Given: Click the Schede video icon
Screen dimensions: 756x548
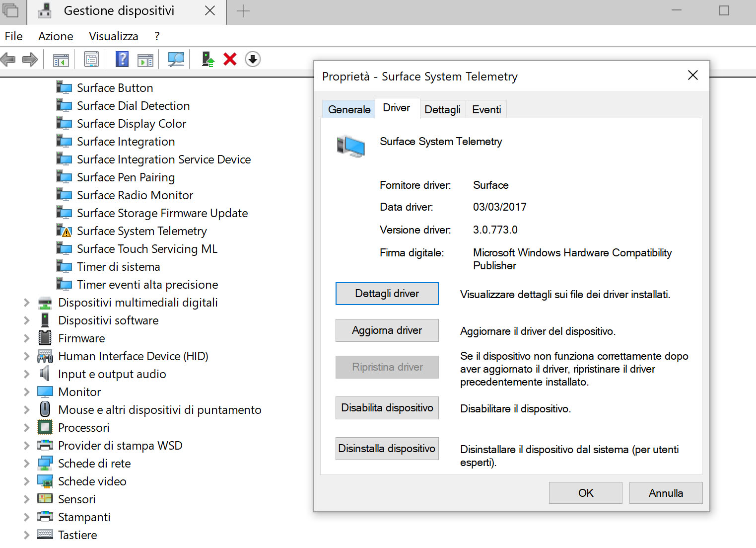Looking at the screenshot, I should (x=45, y=481).
